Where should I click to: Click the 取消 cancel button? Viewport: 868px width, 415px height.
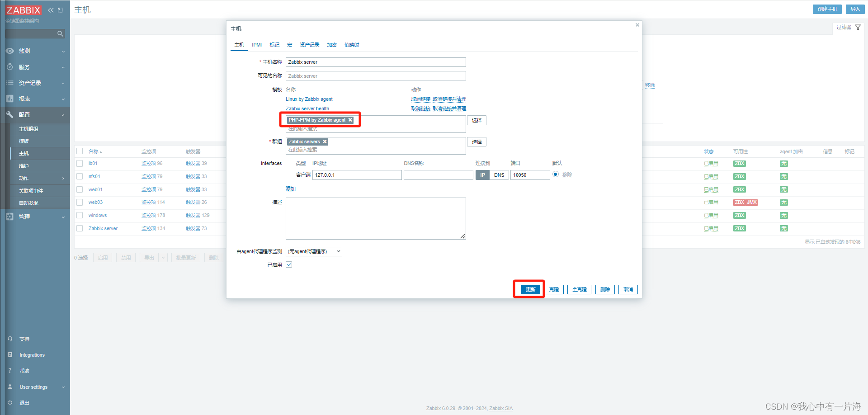pos(628,289)
